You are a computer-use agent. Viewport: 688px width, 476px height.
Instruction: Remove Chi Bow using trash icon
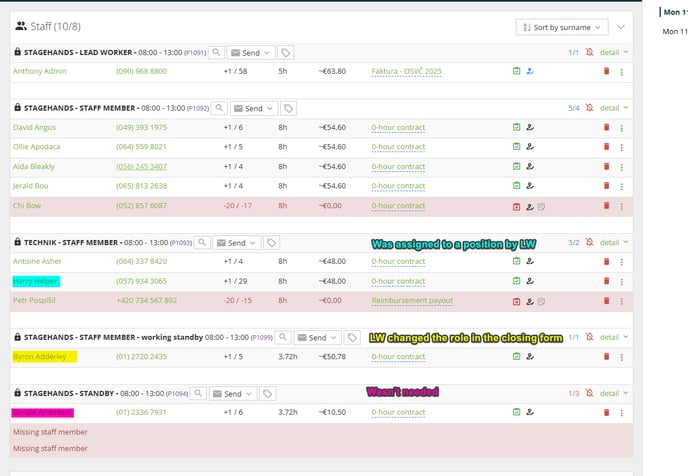(606, 206)
